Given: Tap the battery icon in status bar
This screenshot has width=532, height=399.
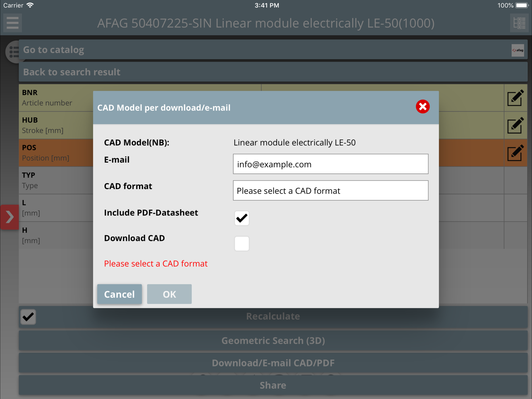Looking at the screenshot, I should [x=522, y=5].
